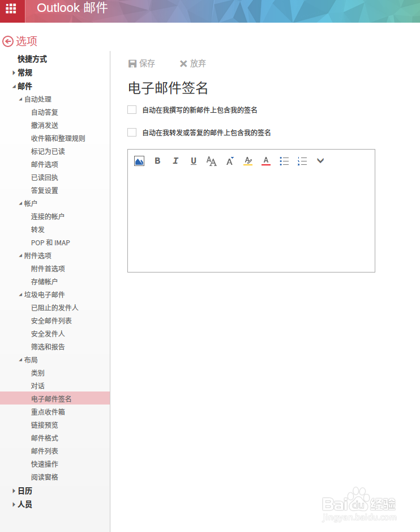
Task: Click the 放弃 X discard icon
Action: (183, 63)
